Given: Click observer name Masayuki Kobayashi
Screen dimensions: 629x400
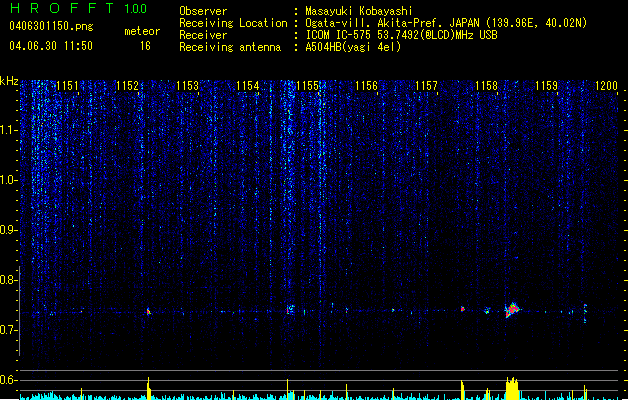Looking at the screenshot, I should [359, 11].
